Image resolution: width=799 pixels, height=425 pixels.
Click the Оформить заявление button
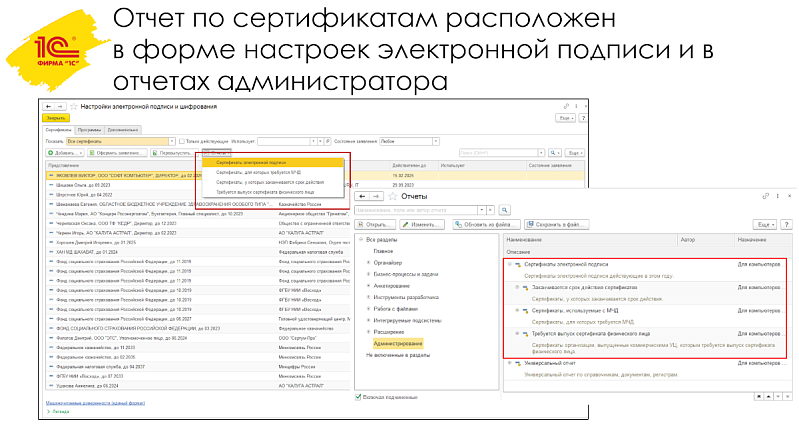pyautogui.click(x=117, y=153)
